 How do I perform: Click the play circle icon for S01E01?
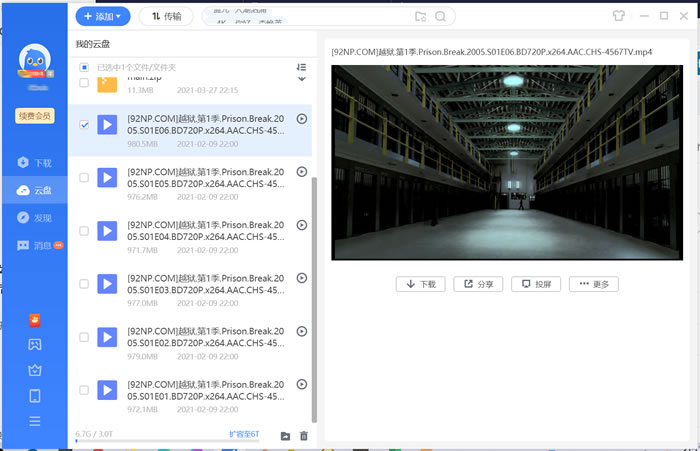[302, 384]
